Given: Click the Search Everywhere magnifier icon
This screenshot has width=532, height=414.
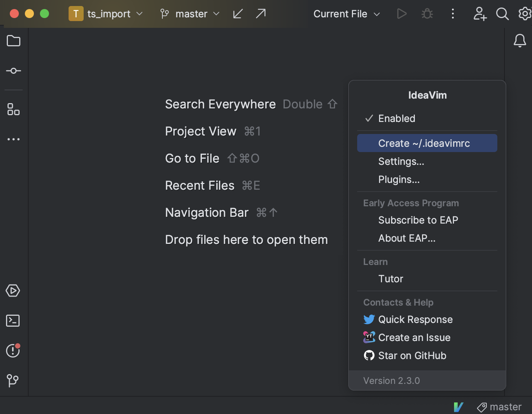Looking at the screenshot, I should 502,14.
